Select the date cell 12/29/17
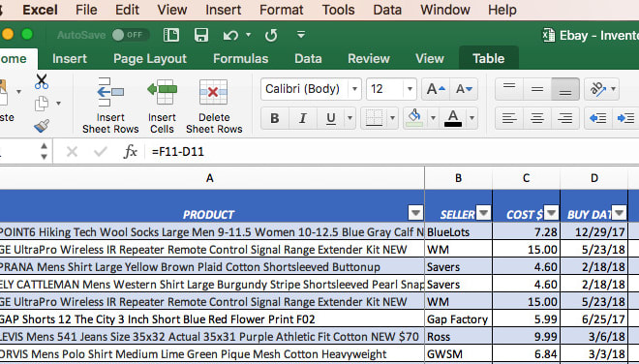Viewport: 639px width, 364px height. coord(594,232)
